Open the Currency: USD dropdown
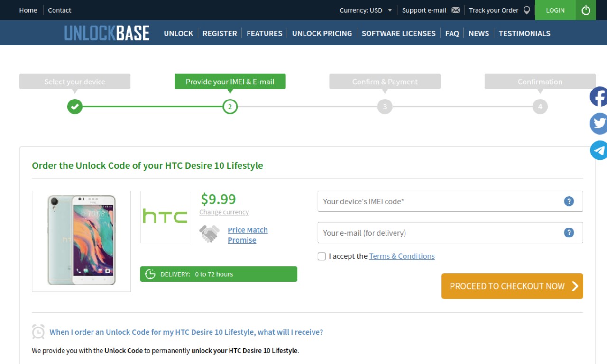The height and width of the screenshot is (364, 607). tap(366, 10)
